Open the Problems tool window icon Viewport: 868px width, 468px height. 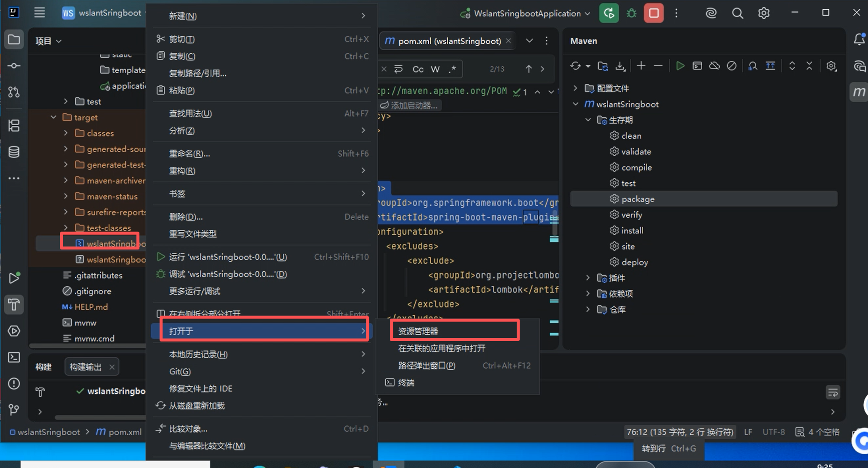pos(14,383)
